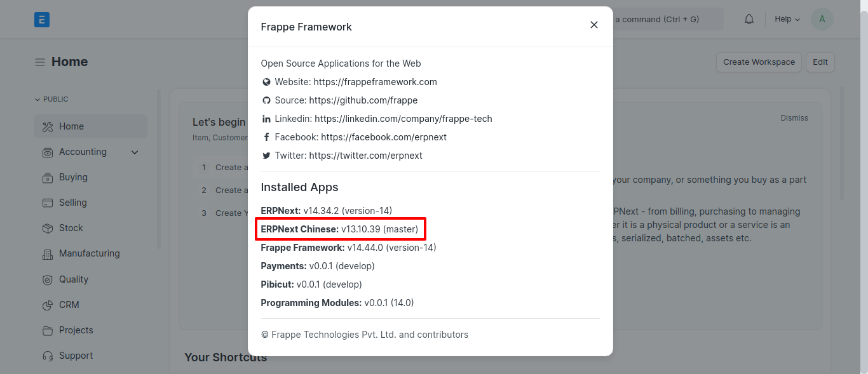Open the Buying workspace icon

(x=48, y=178)
